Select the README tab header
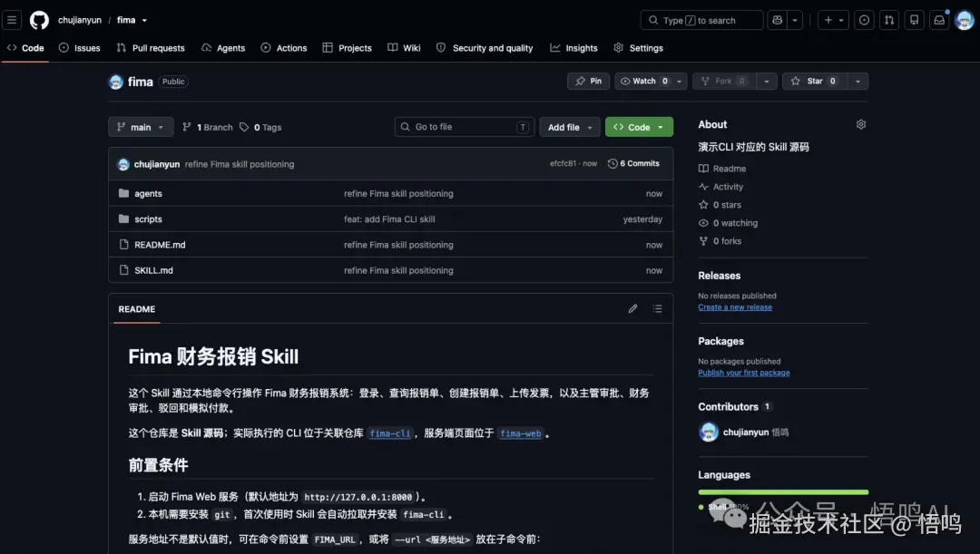The image size is (980, 554). coord(137,309)
